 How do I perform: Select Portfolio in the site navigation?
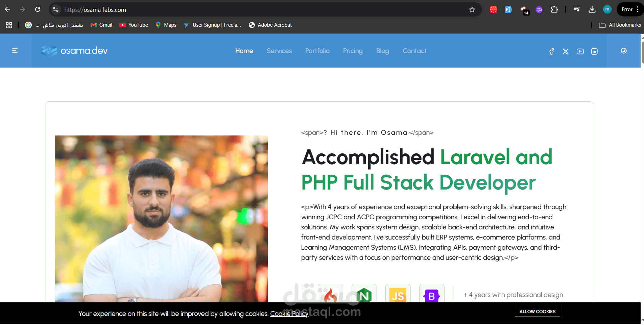click(317, 51)
